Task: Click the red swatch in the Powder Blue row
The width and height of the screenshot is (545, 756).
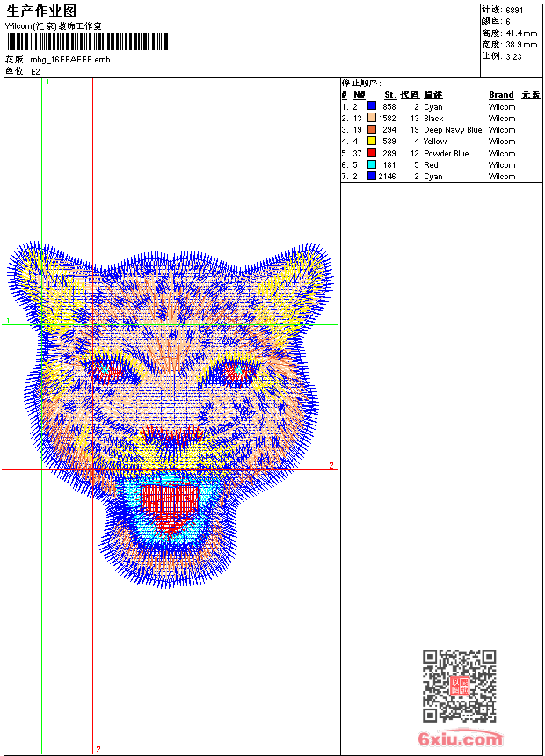Action: click(x=373, y=153)
